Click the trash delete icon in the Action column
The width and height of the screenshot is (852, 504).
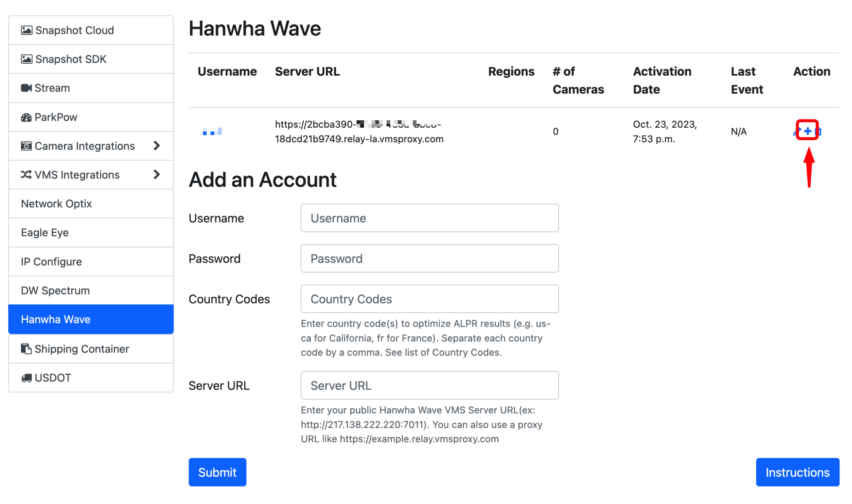click(x=818, y=132)
